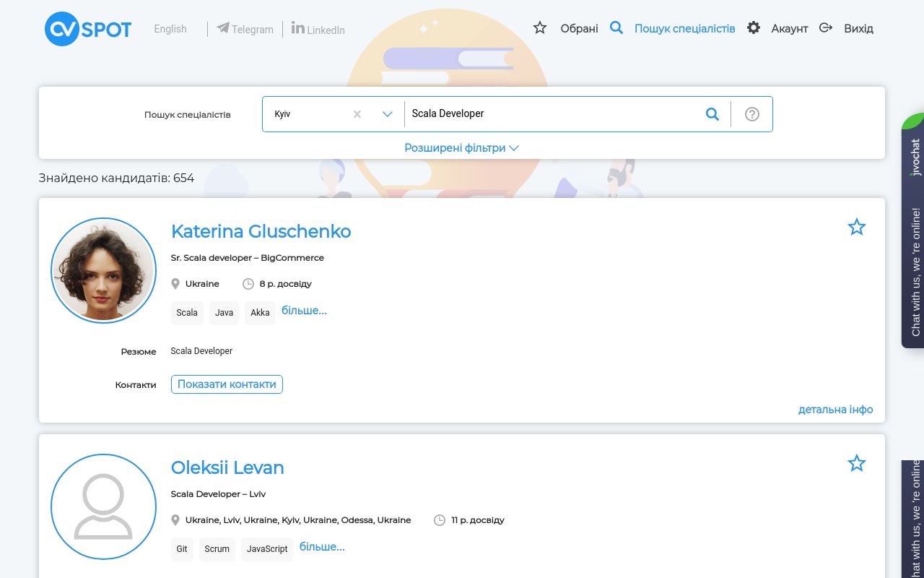The image size is (924, 578).
Task: Click the logout arrow icon
Action: 826,28
